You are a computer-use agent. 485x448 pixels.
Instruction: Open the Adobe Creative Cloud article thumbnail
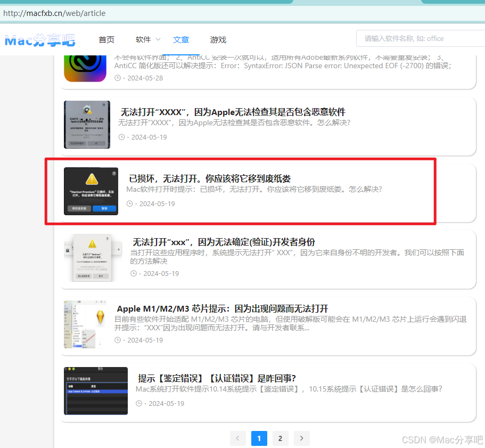pos(85,68)
